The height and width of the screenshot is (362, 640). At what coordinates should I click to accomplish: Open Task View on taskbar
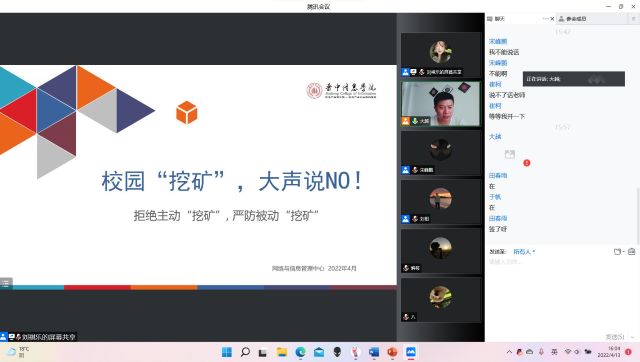263,352
